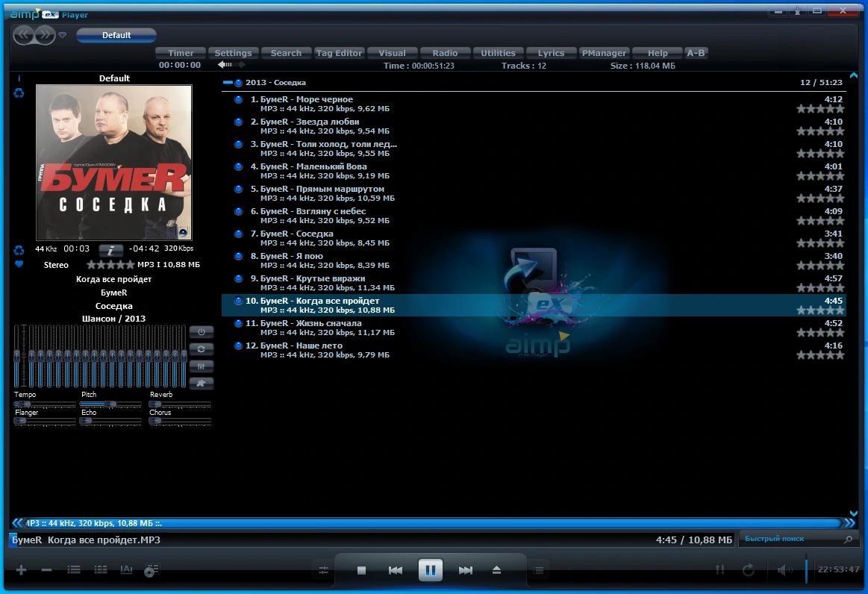The height and width of the screenshot is (594, 868).
Task: Click the puzzle plugin button beside equalizer
Action: coord(201,383)
